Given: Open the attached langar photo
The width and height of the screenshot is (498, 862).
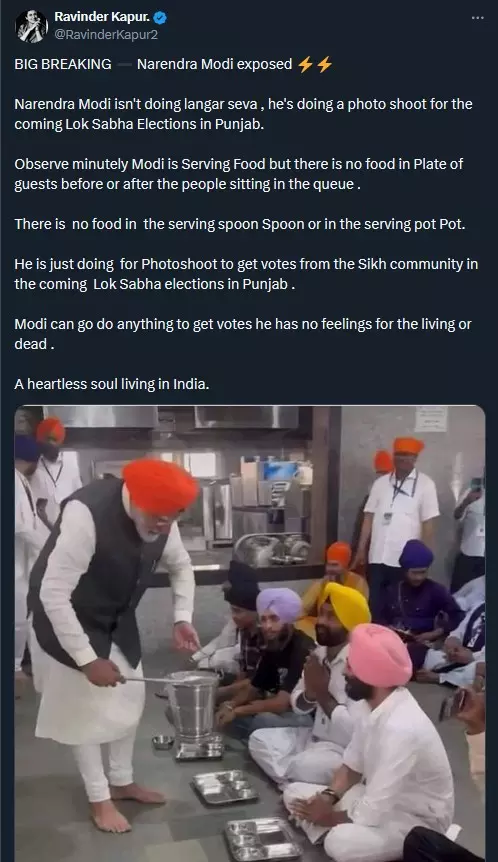Looking at the screenshot, I should tap(250, 633).
